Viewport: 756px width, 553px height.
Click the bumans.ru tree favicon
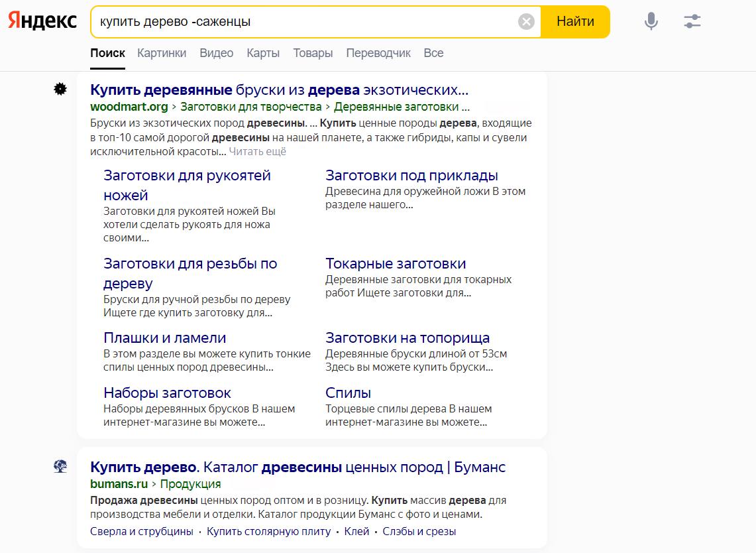point(60,466)
